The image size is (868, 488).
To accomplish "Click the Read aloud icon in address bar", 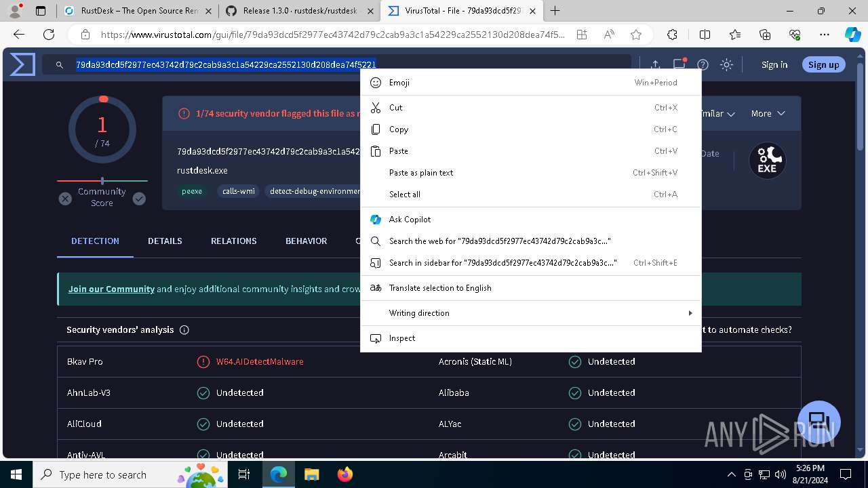I will [609, 35].
